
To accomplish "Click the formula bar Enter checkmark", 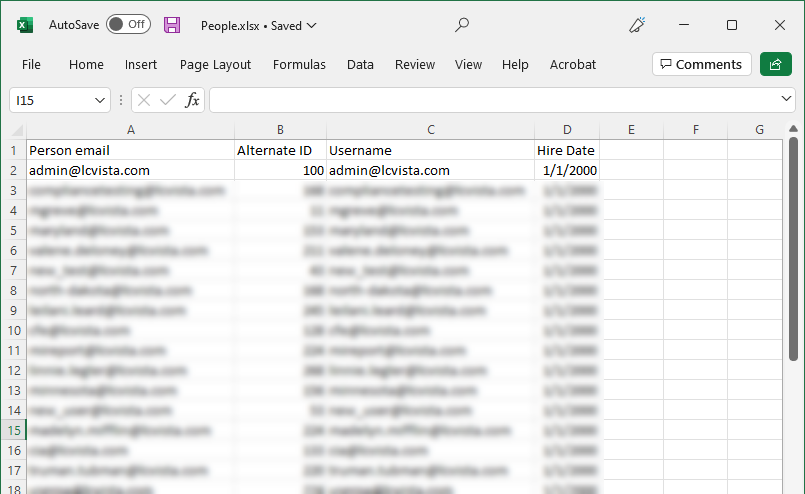I will 167,100.
